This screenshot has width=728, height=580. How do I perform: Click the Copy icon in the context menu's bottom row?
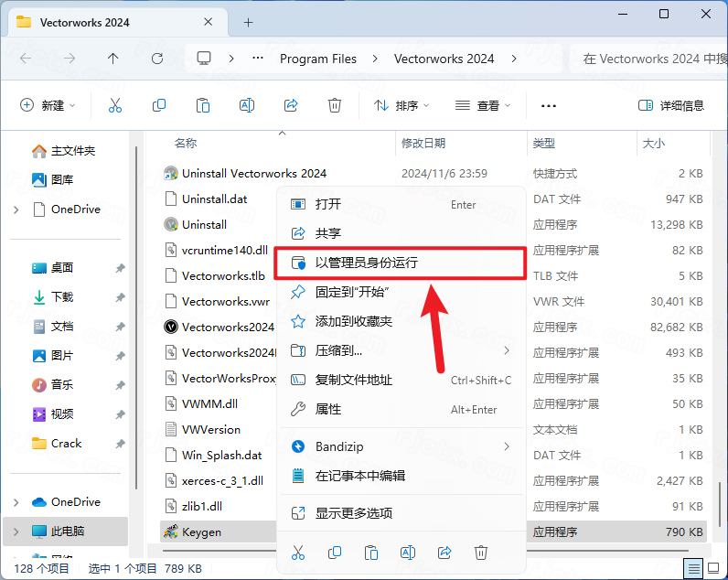tap(335, 552)
